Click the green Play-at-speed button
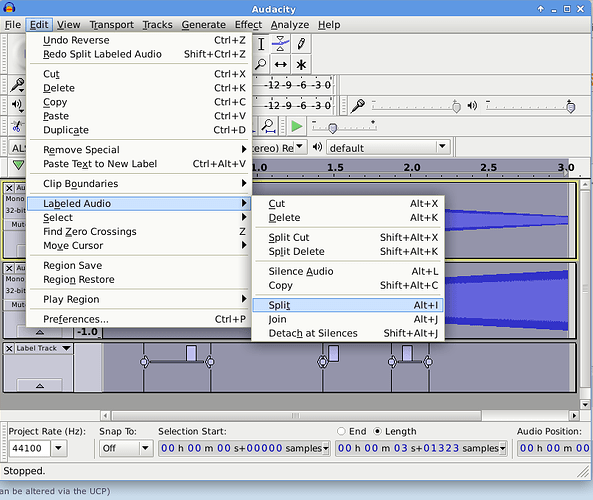The height and width of the screenshot is (500, 593). coord(296,126)
